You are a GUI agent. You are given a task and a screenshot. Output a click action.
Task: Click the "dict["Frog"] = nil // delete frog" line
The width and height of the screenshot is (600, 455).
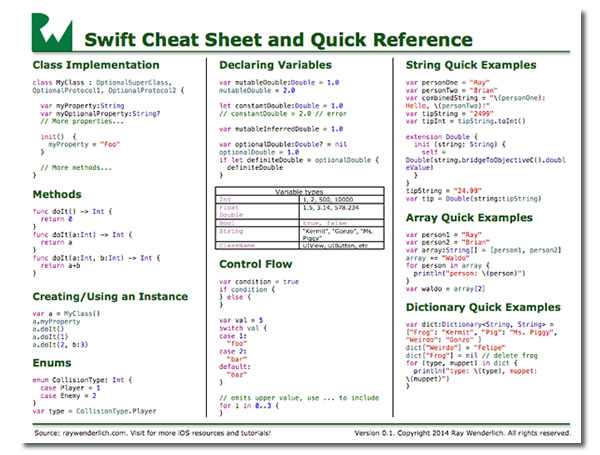472,356
